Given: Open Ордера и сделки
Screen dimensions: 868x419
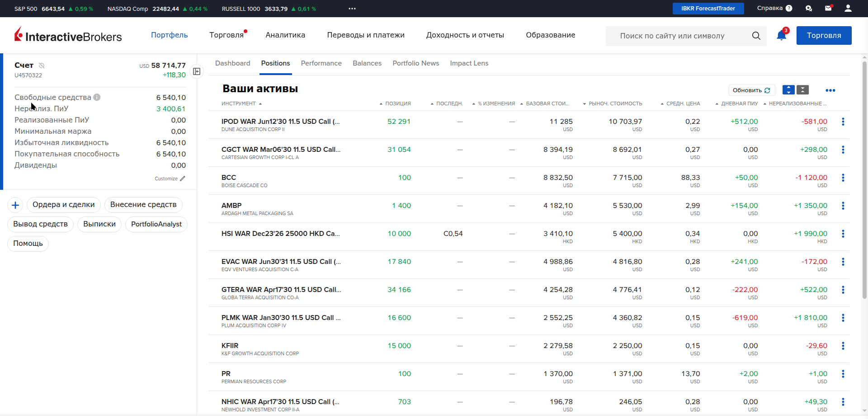Looking at the screenshot, I should (x=64, y=205).
